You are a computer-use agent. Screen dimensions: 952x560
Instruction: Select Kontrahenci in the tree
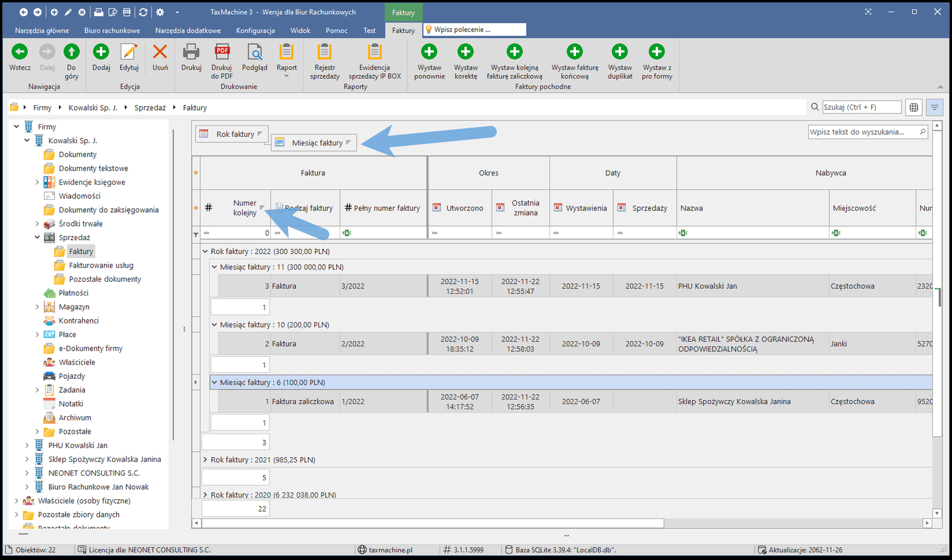point(79,320)
